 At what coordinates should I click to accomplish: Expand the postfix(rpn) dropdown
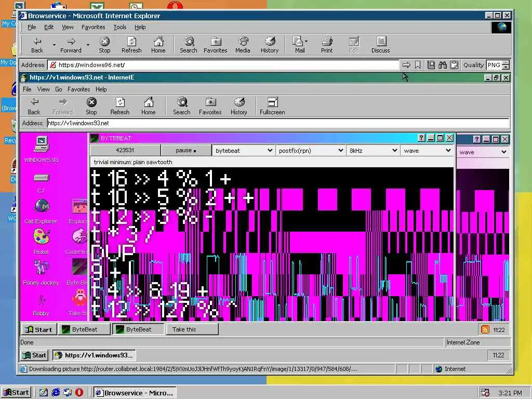[x=311, y=150]
